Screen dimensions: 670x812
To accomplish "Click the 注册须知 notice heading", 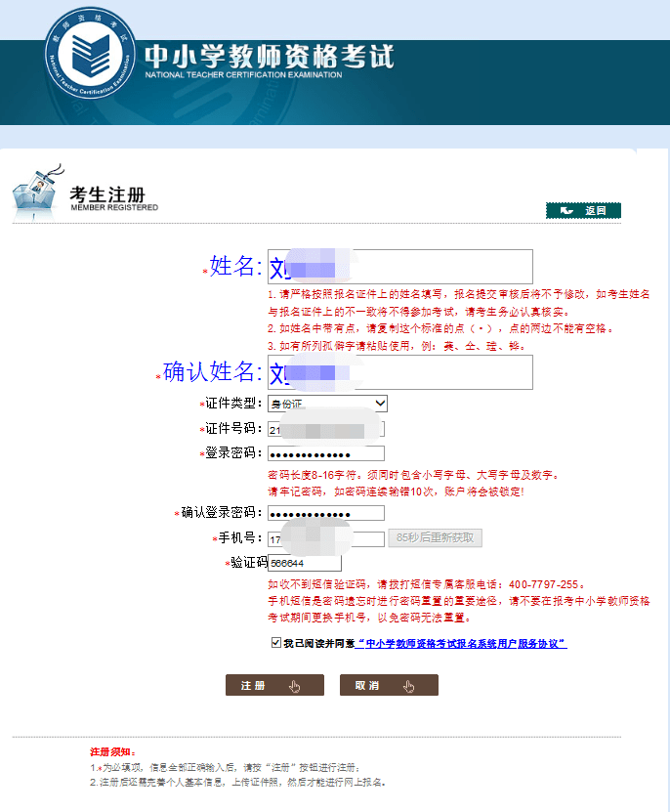I will click(113, 752).
